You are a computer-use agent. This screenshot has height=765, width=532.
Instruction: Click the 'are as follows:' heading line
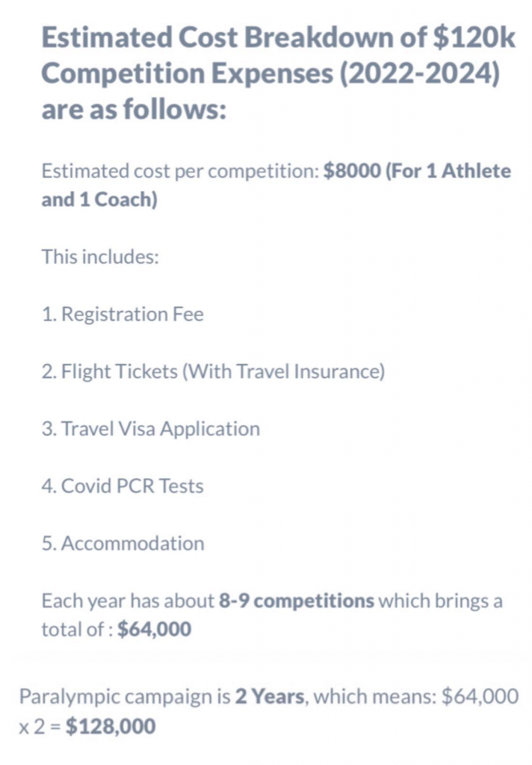coord(134,108)
